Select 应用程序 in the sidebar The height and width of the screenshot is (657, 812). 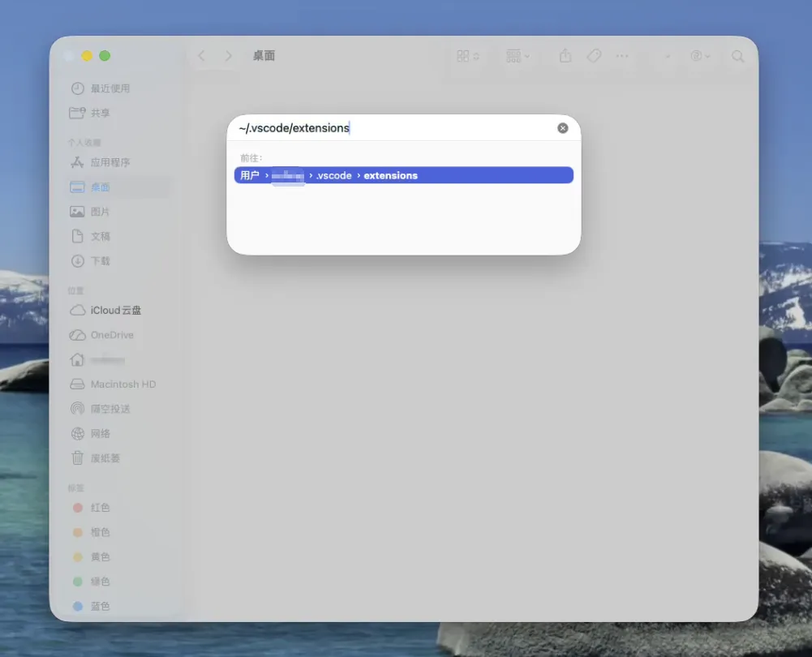coord(110,162)
